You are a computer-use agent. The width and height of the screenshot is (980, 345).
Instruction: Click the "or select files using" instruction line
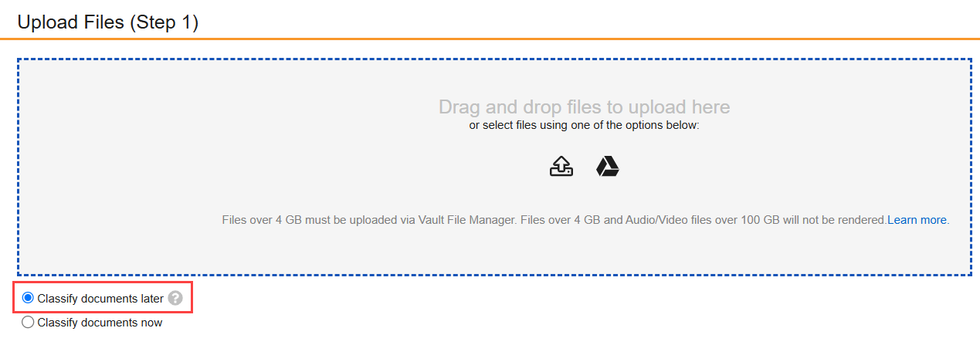tap(584, 125)
